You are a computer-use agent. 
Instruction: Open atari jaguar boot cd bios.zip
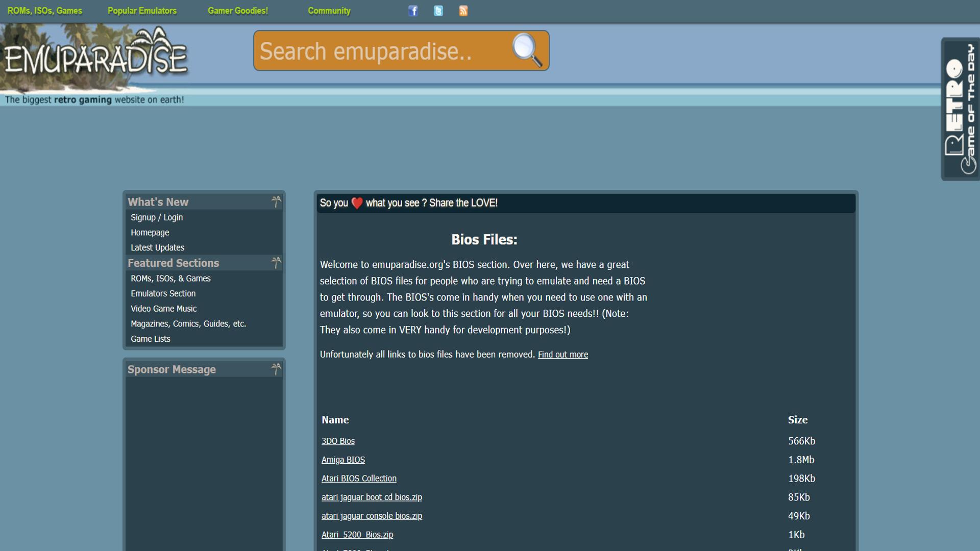372,497
